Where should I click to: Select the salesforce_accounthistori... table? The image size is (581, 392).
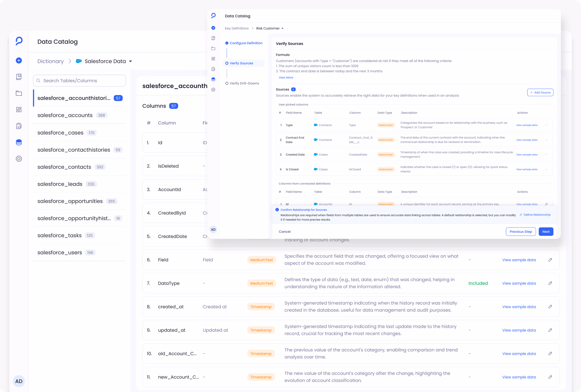tap(79, 98)
